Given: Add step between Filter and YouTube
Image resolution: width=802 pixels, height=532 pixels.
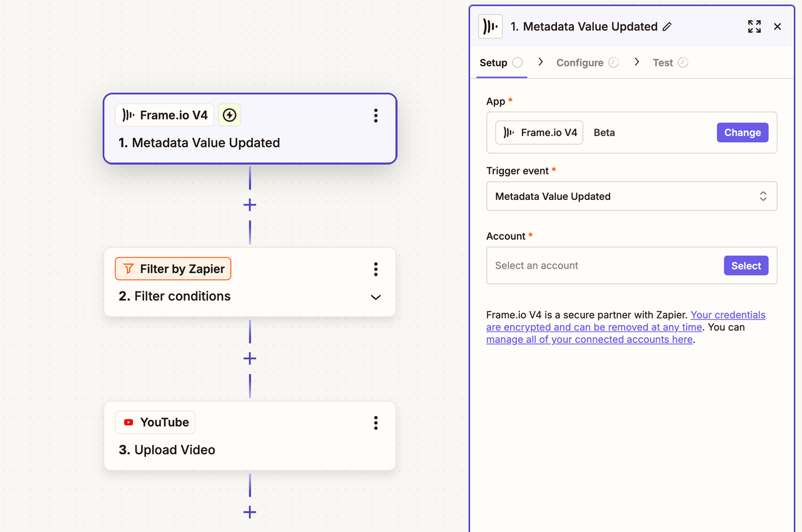Looking at the screenshot, I should [x=250, y=358].
